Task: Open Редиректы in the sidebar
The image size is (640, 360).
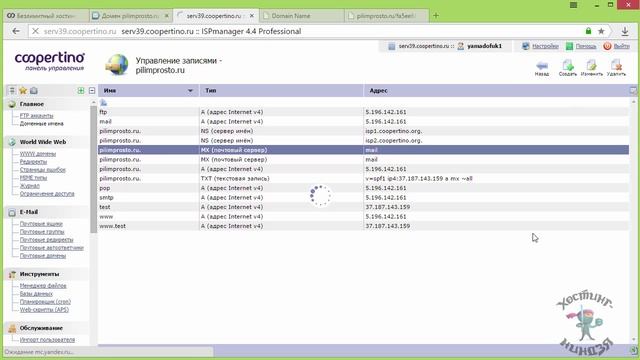Action: coord(33,162)
